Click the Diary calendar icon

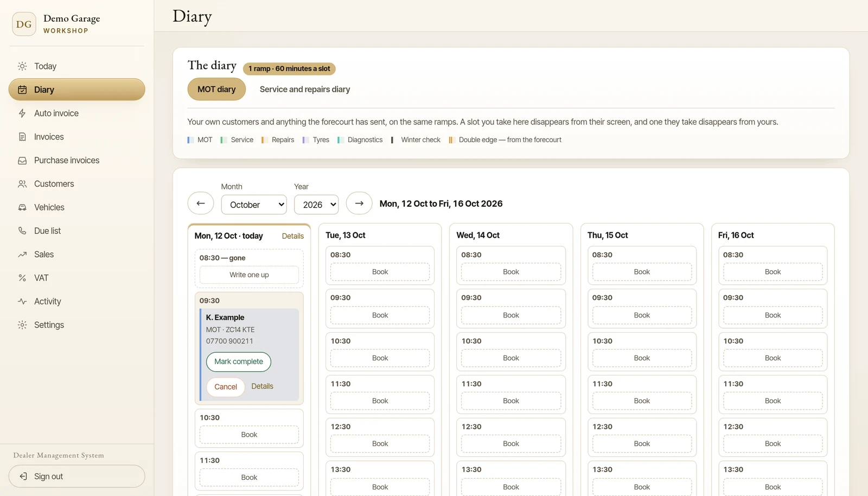(x=22, y=90)
